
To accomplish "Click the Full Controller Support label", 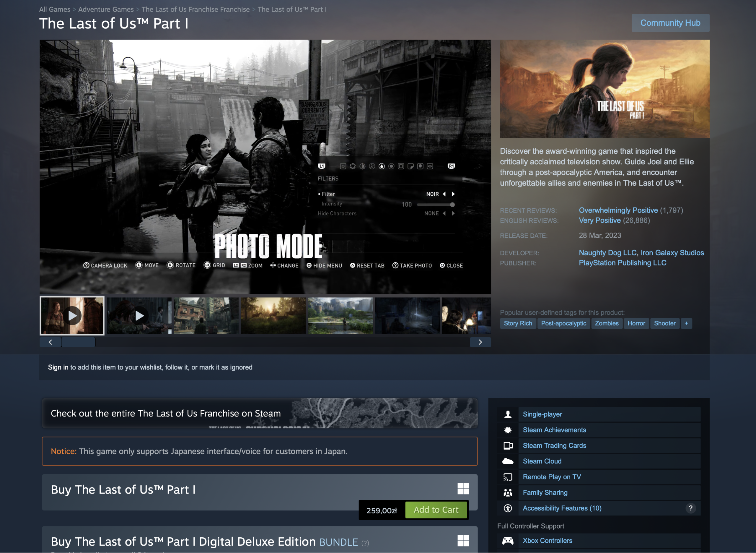I will tap(530, 526).
